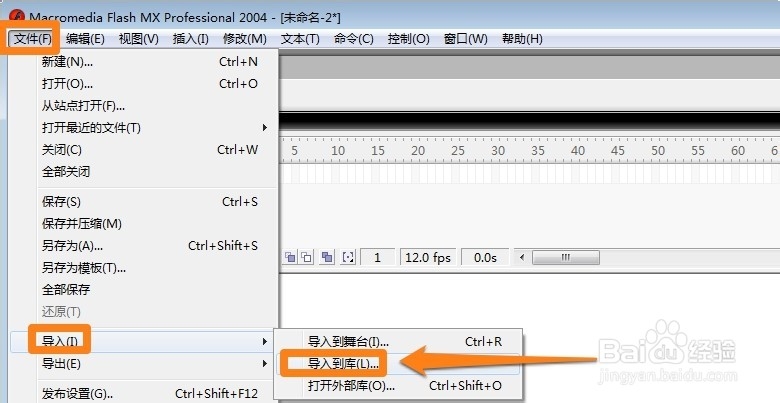Choose 新建(N)... from File menu

(x=144, y=62)
